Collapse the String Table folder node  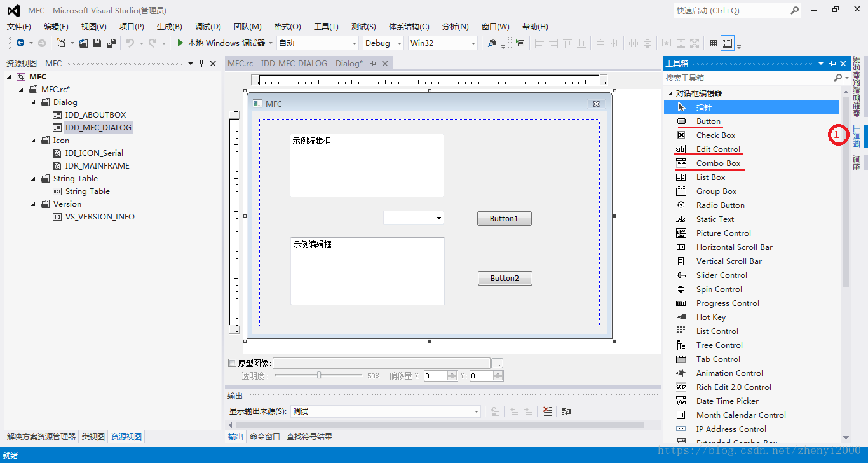[34, 179]
